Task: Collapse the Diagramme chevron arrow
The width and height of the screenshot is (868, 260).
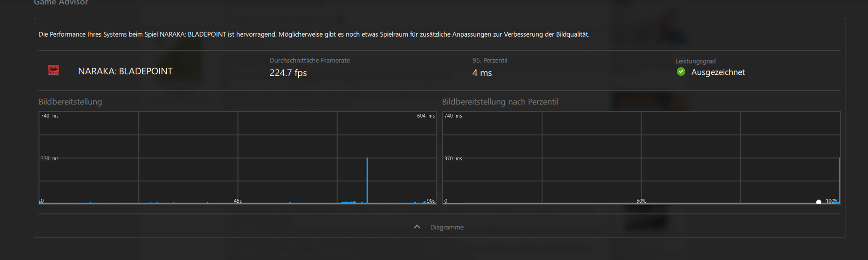Action: click(x=417, y=227)
